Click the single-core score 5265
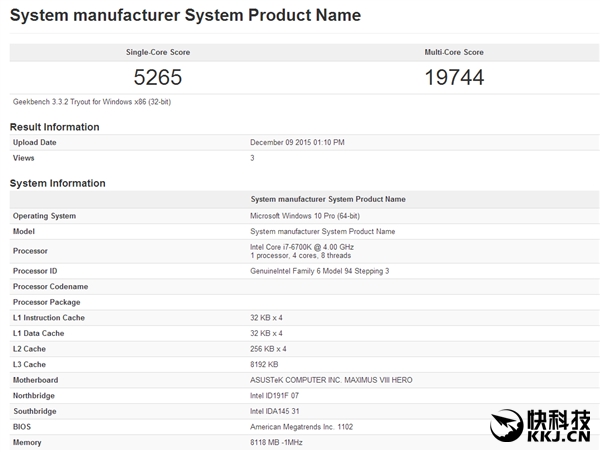The height and width of the screenshot is (452, 600). point(158,77)
